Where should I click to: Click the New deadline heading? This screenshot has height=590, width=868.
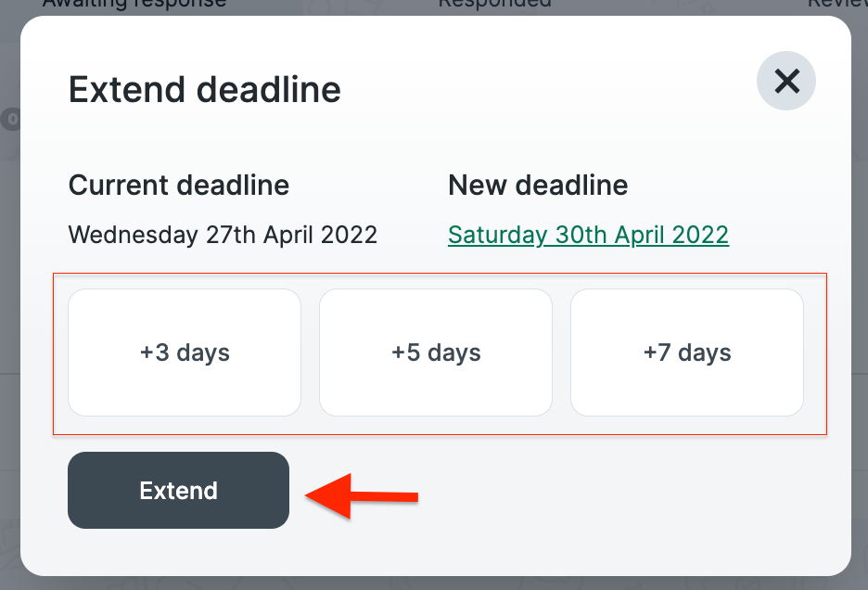tap(538, 185)
